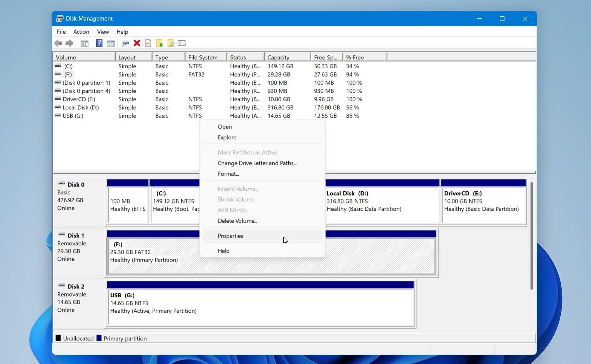This screenshot has width=591, height=364.
Task: Click the 176.00 GB free space cell
Action: [327, 107]
